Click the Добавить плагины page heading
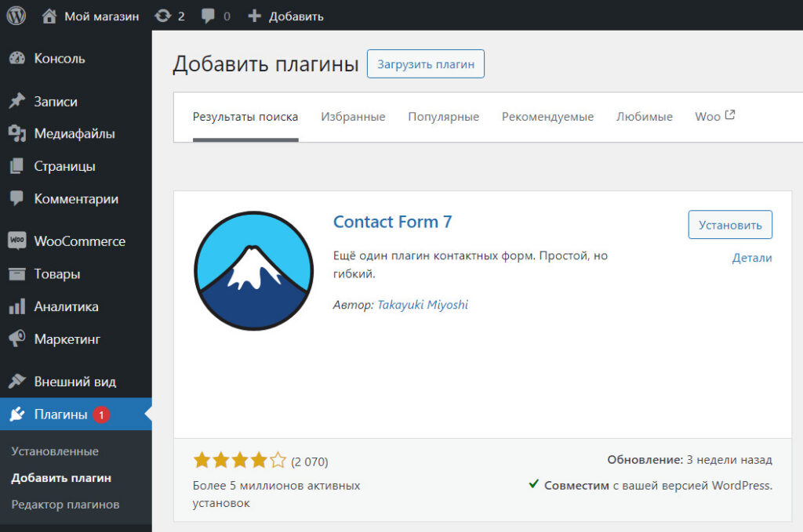This screenshot has height=532, width=803. (266, 64)
